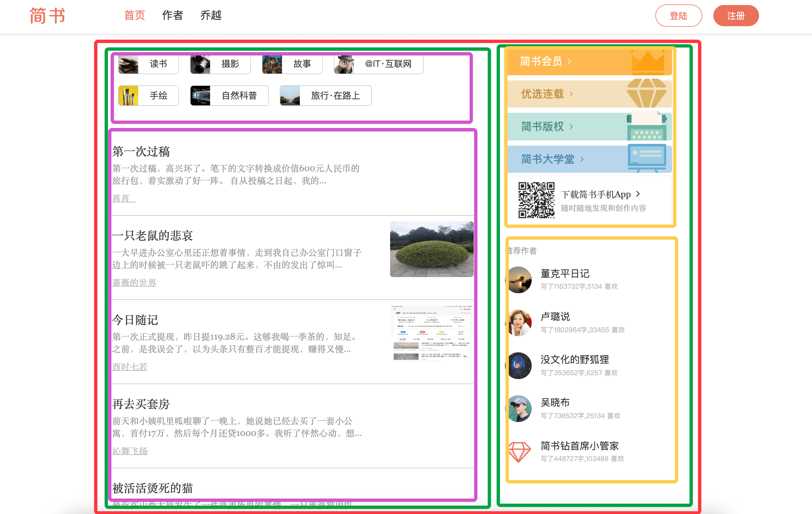Open article titled 被活活烫死的猫

(152, 488)
